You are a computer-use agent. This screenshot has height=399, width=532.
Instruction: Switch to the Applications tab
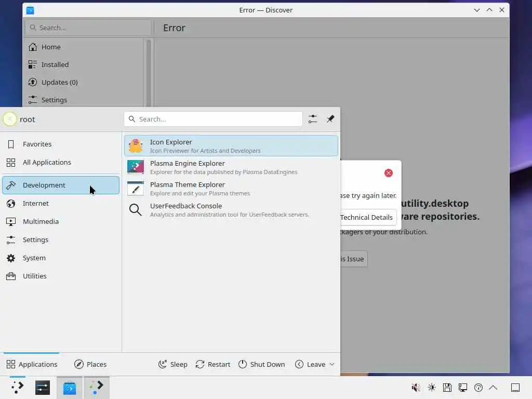tap(32, 364)
